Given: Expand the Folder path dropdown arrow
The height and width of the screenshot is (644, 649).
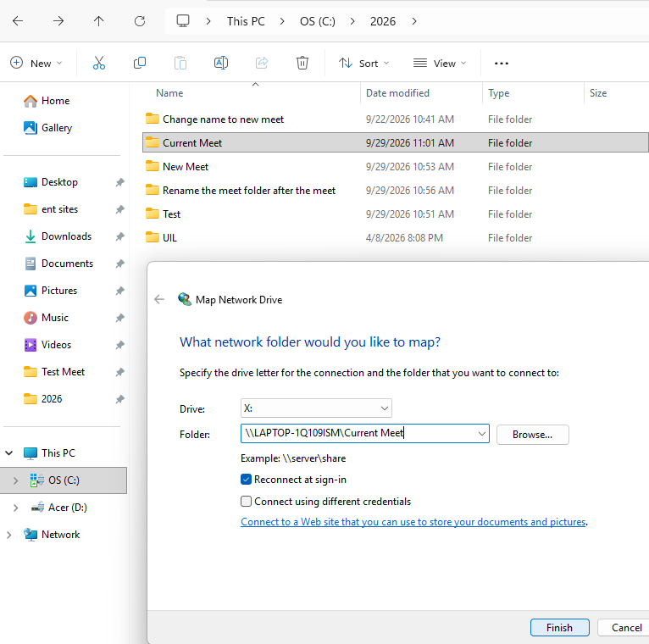Looking at the screenshot, I should (x=482, y=434).
